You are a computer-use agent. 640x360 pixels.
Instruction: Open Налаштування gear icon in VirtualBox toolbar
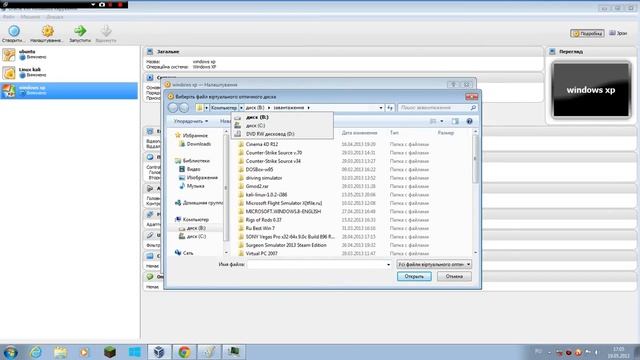point(47,31)
